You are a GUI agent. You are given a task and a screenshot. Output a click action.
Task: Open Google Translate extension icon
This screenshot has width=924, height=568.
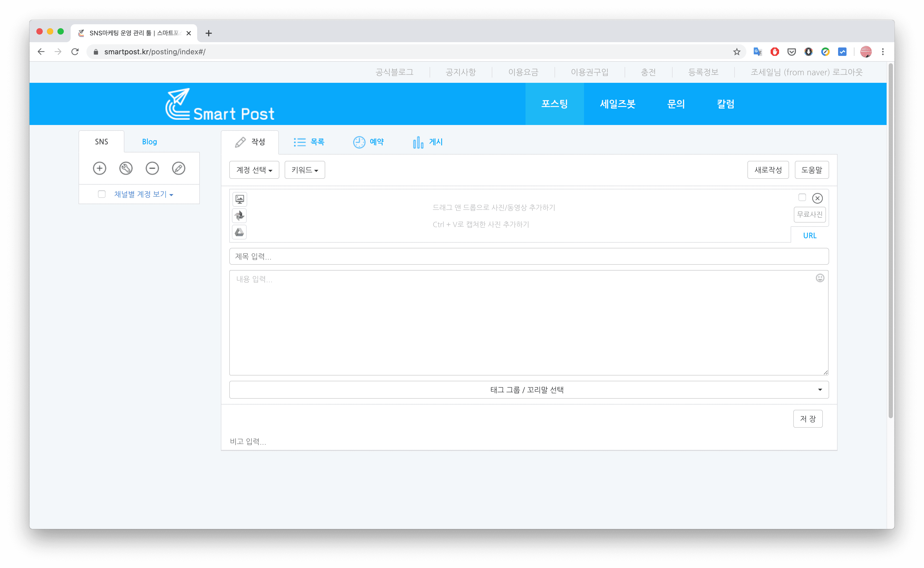pyautogui.click(x=757, y=52)
